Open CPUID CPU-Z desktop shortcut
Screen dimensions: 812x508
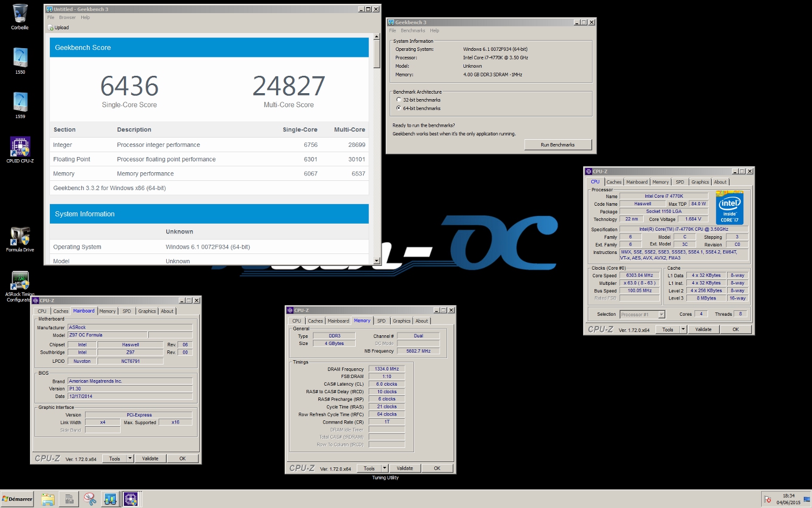coord(20,149)
